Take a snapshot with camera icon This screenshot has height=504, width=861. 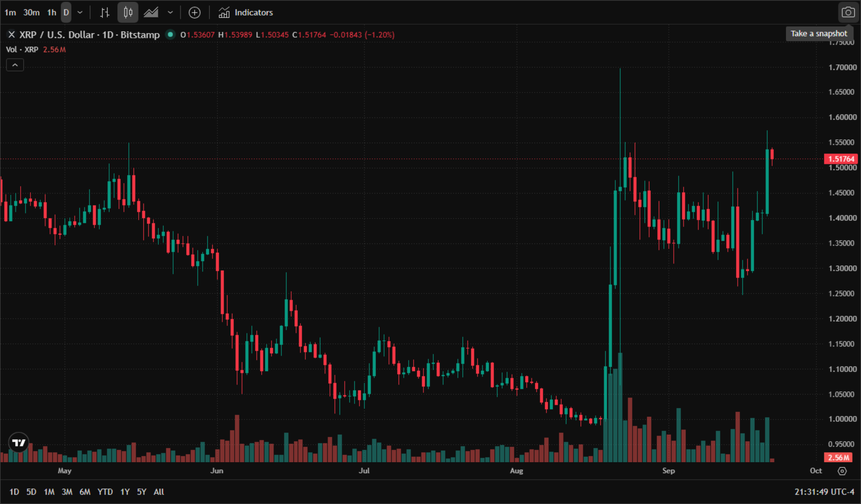click(848, 13)
